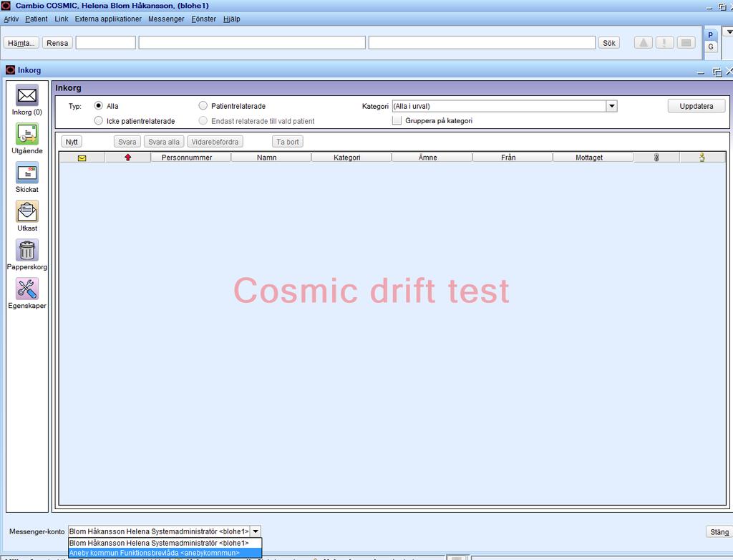Image resolution: width=733 pixels, height=560 pixels.
Task: Click the P button at top right
Action: tap(711, 34)
